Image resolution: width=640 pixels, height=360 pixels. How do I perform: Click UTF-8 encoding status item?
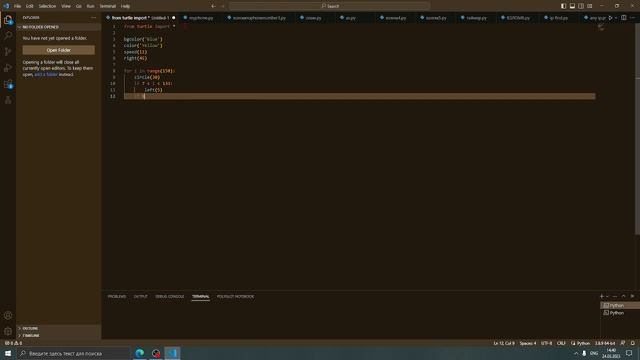547,343
